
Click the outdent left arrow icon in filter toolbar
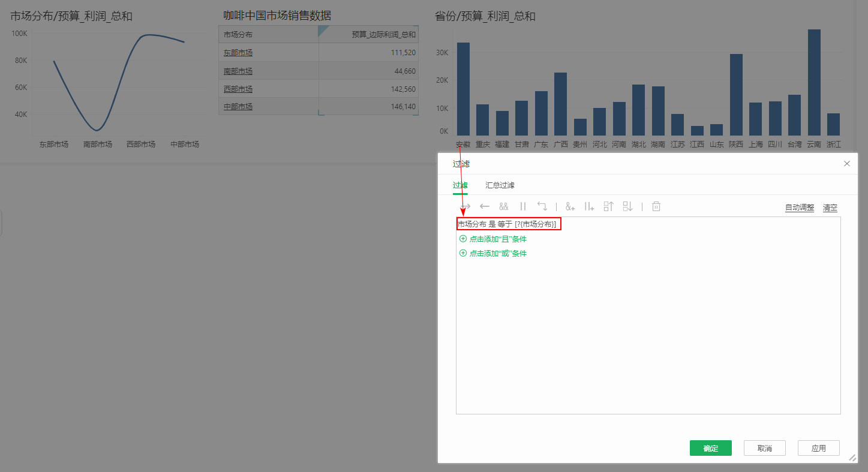pos(485,206)
